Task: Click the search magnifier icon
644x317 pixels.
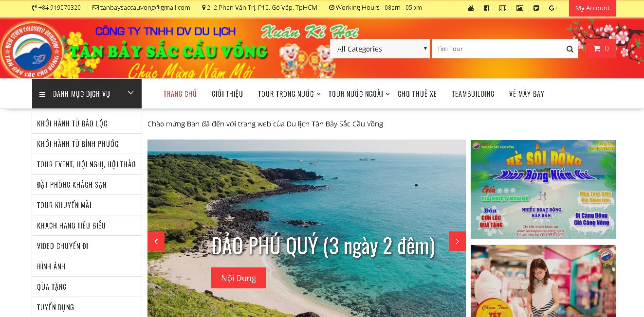Action: [x=570, y=49]
